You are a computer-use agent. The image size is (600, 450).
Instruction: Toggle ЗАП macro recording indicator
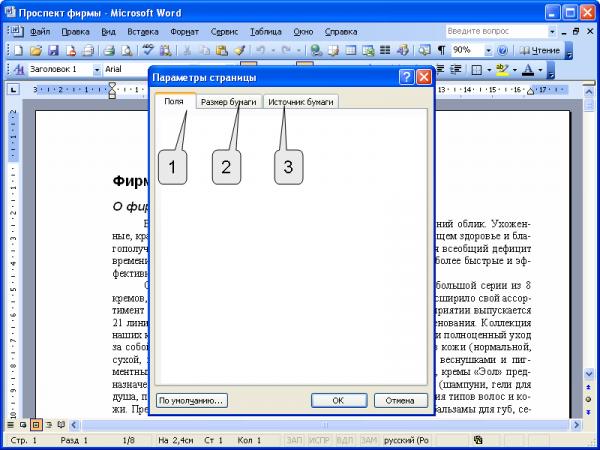(294, 440)
